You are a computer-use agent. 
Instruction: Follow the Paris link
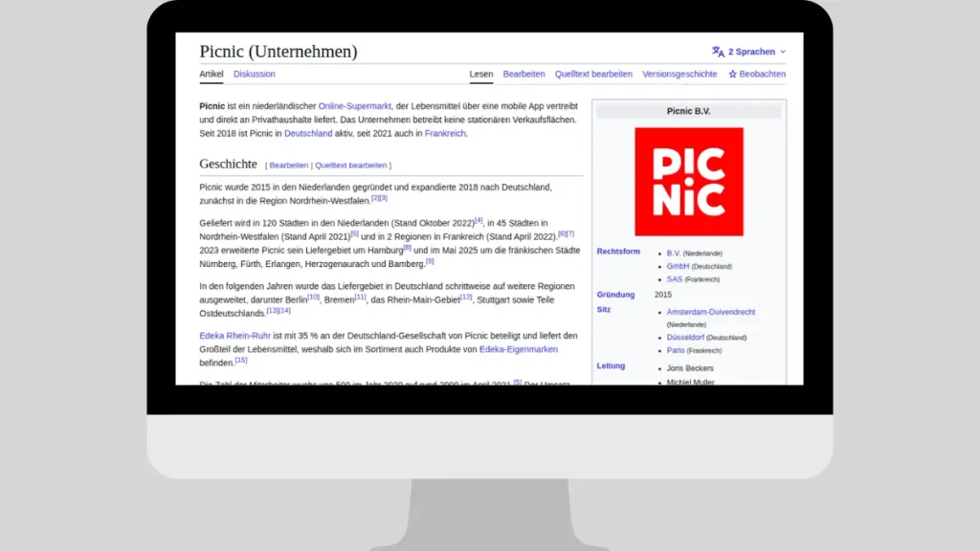(676, 350)
